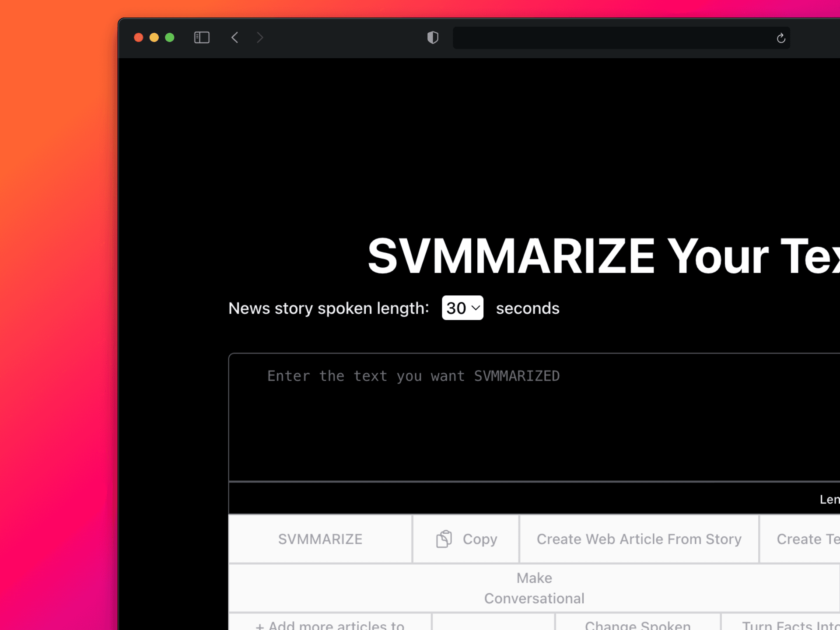Click the Add more articles button
Screen dimensions: 840x630
click(330, 622)
